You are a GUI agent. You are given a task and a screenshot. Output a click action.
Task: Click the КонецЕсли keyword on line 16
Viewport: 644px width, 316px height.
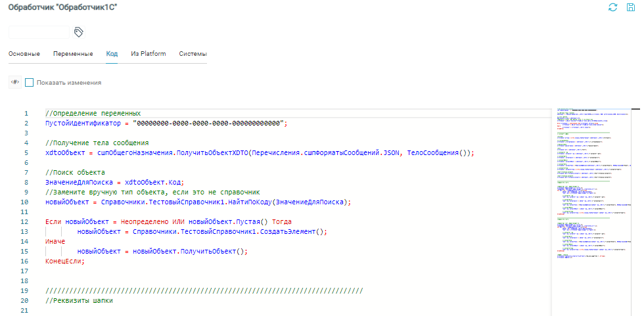click(x=64, y=261)
